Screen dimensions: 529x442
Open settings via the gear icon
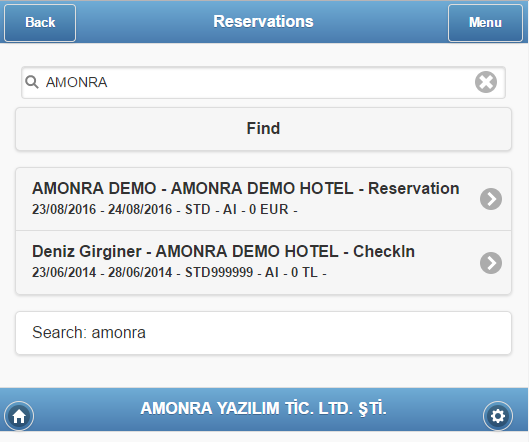pyautogui.click(x=498, y=416)
